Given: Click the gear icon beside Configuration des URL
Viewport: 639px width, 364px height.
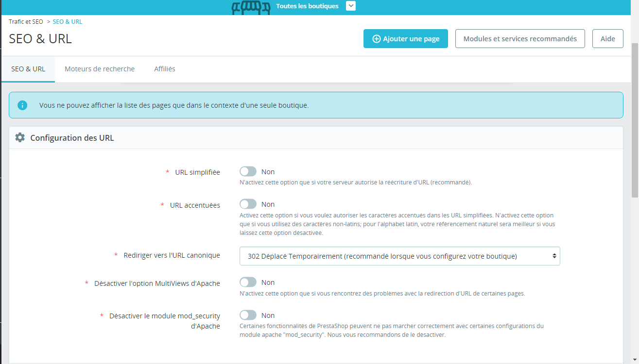Looking at the screenshot, I should pos(20,137).
